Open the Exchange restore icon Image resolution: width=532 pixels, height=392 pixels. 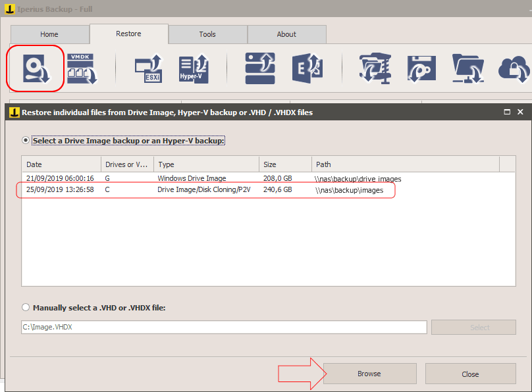point(307,68)
